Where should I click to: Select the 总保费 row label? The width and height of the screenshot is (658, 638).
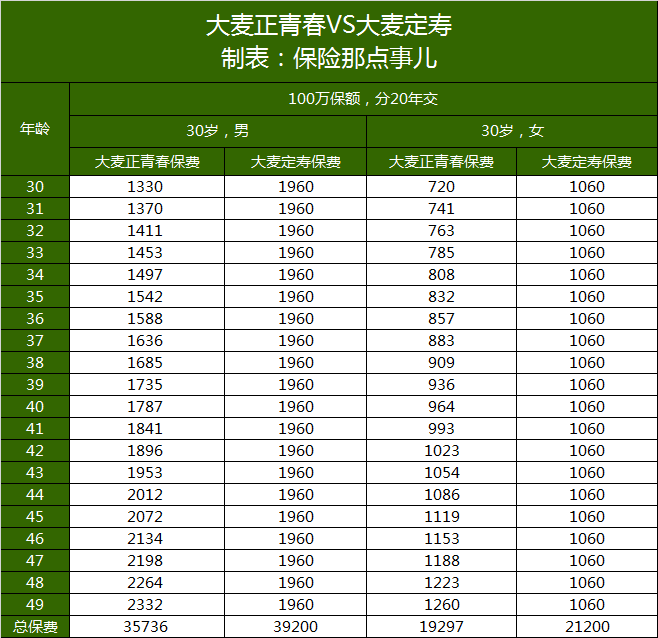[35, 627]
